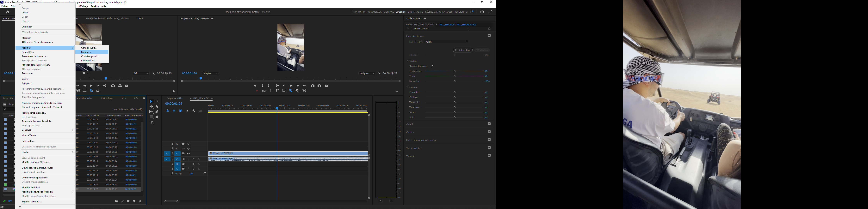Click the trash icon in Project panel
The width and height of the screenshot is (868, 209).
pos(140,201)
